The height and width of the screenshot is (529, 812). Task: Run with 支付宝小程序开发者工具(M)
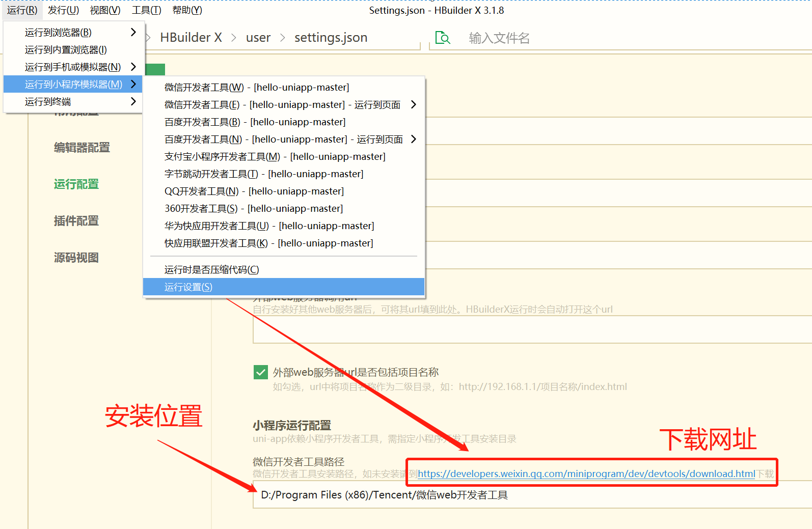tap(284, 157)
